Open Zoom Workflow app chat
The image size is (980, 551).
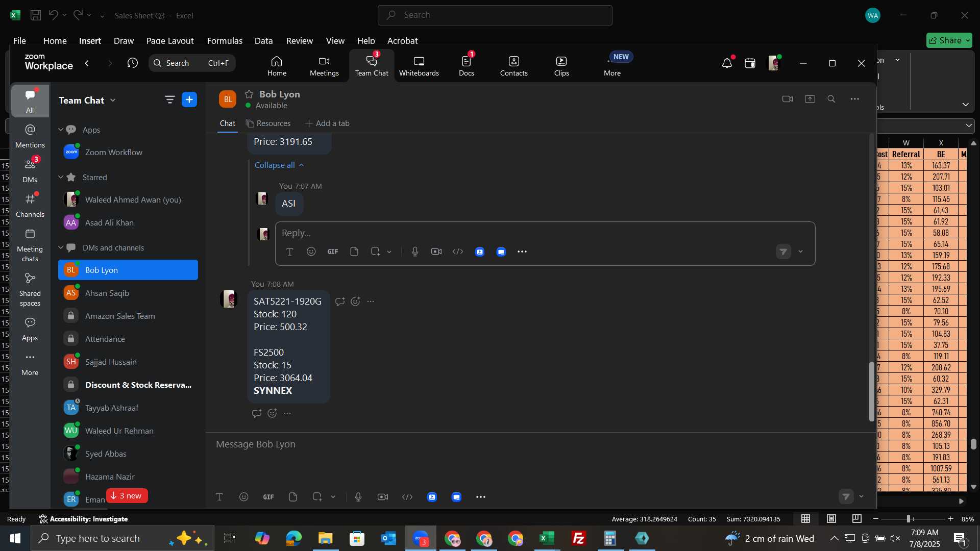128,152
